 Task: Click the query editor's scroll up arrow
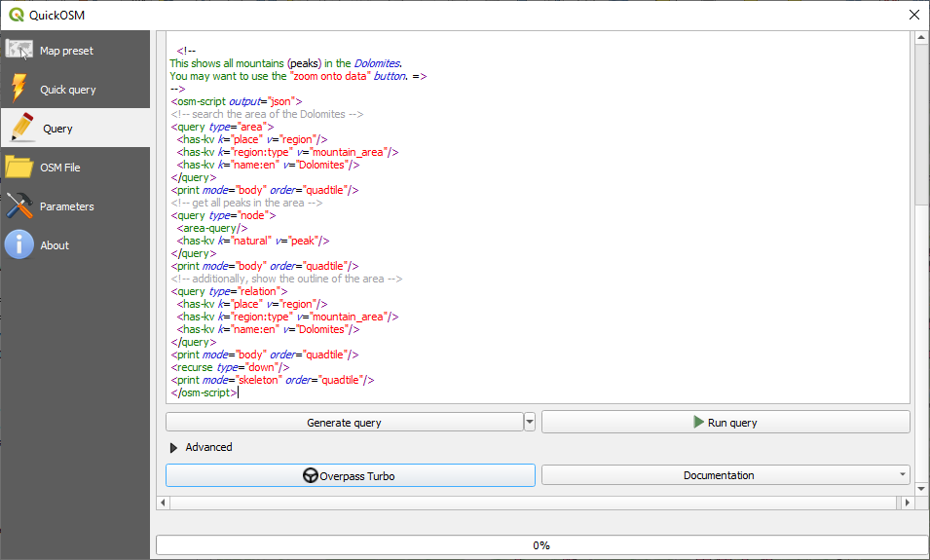(920, 40)
